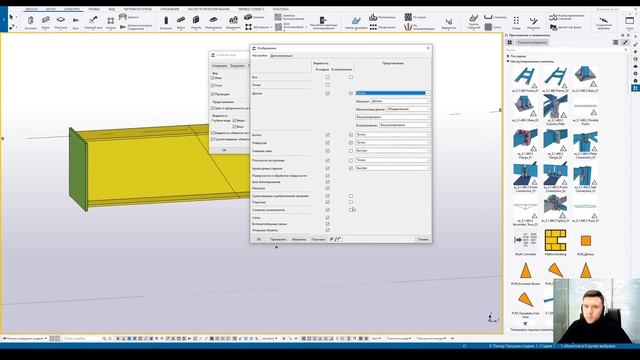
Task: Open the 'Правка' ribbon tab
Action: [x=94, y=9]
